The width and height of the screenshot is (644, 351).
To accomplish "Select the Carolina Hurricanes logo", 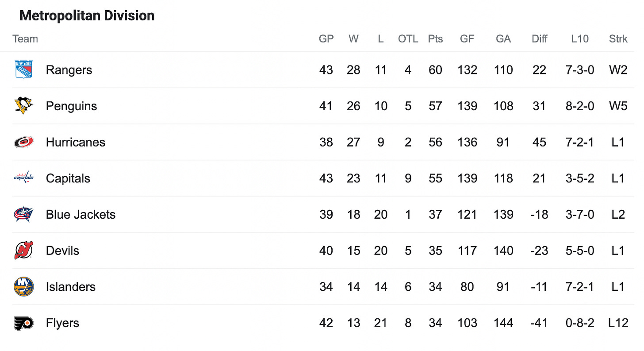I will [24, 142].
